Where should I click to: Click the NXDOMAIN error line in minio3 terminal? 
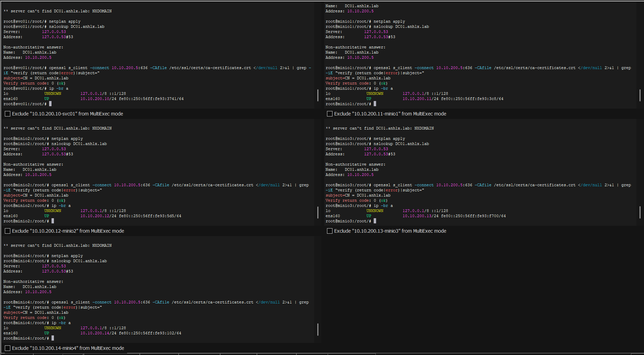(x=380, y=129)
